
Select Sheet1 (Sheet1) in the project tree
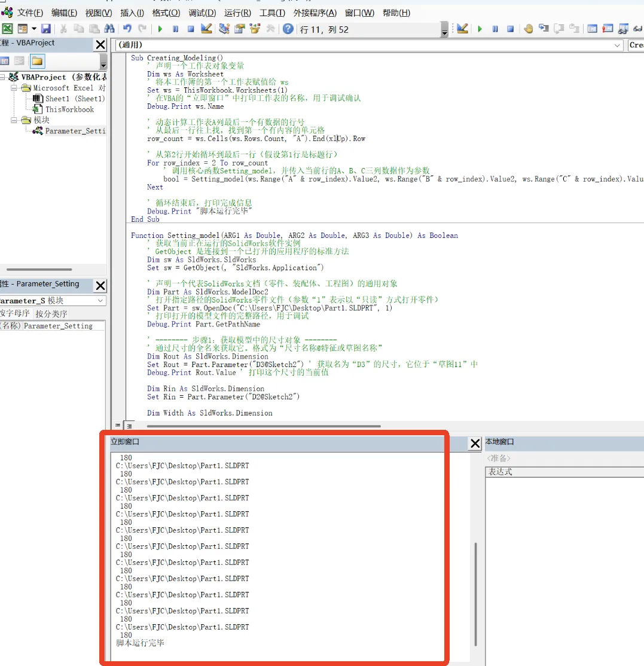pos(69,99)
